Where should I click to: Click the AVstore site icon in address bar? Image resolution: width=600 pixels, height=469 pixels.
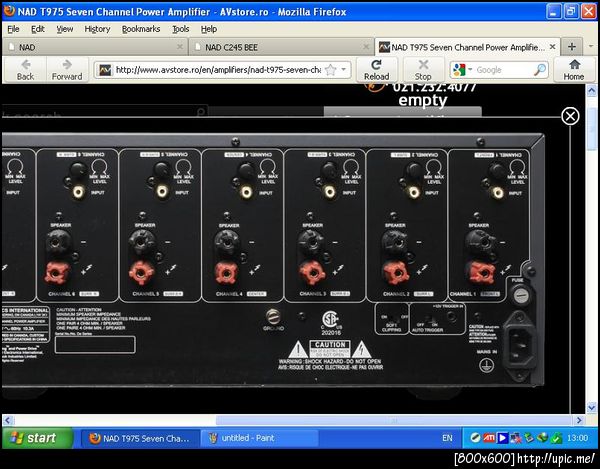(x=105, y=70)
